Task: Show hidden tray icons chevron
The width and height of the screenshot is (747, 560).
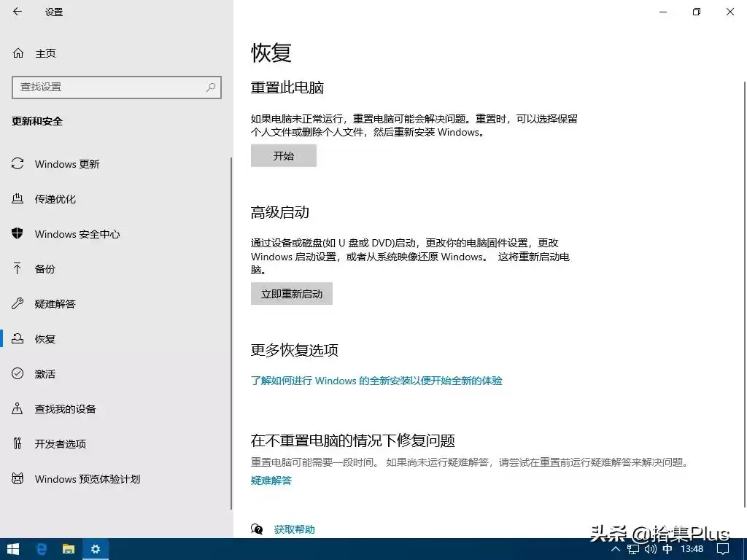Action: (615, 549)
